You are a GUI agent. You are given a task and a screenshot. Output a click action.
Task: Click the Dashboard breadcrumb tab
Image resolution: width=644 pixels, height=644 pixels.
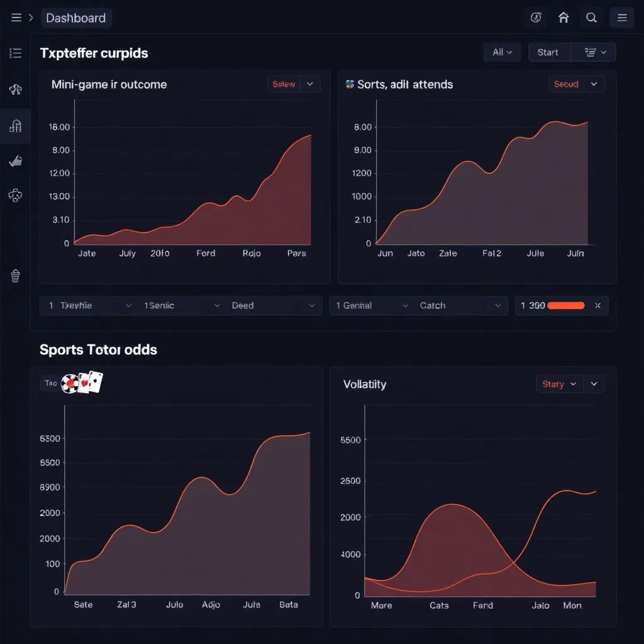pyautogui.click(x=76, y=18)
